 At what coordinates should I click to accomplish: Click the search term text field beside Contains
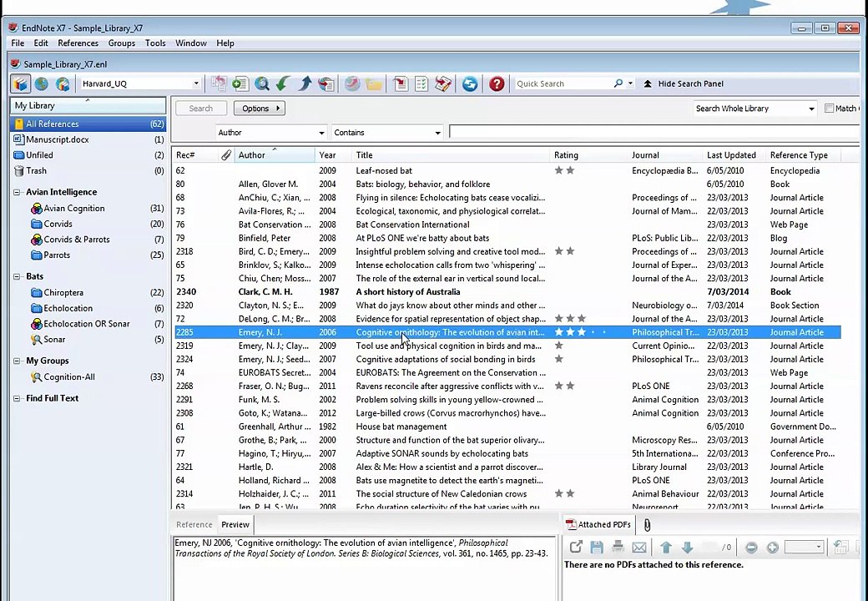(x=654, y=132)
